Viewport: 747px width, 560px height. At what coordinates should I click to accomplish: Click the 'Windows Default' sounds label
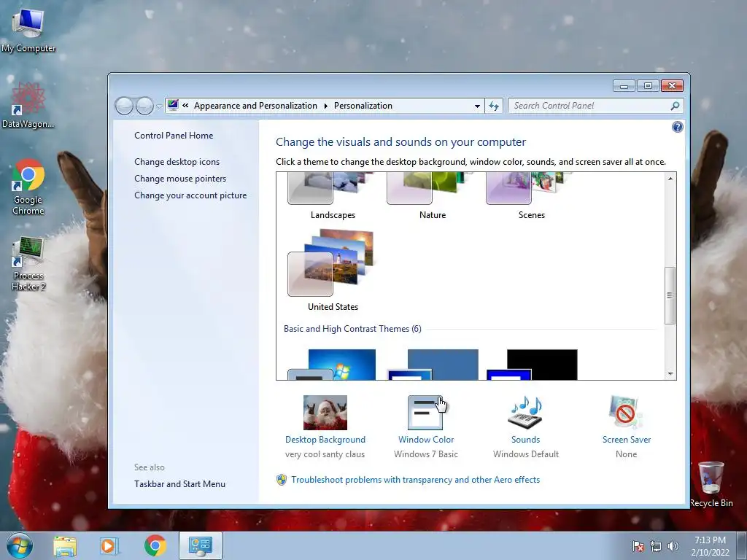coord(525,454)
